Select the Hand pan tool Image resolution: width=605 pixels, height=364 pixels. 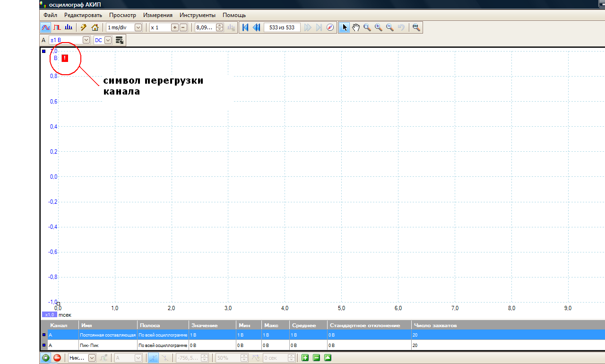pos(356,27)
